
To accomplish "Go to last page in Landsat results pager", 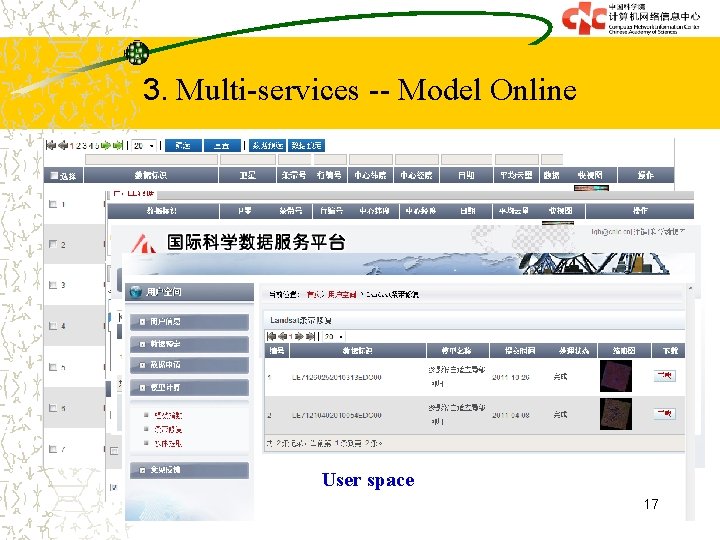I will (310, 336).
